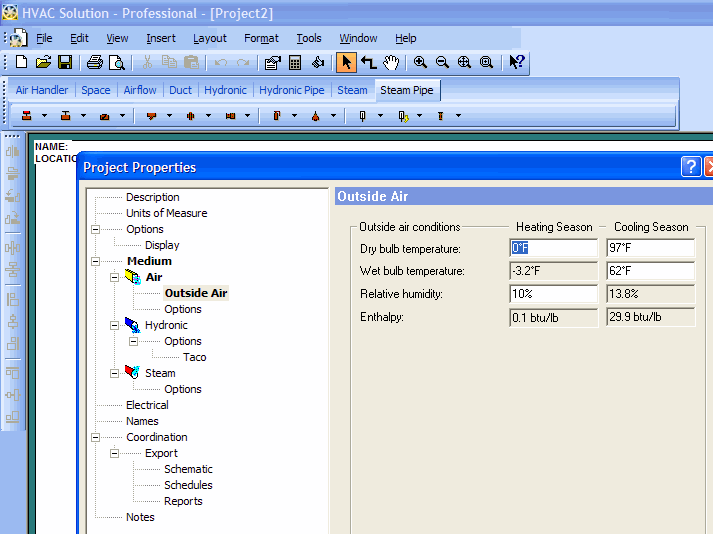Image resolution: width=713 pixels, height=534 pixels.
Task: Collapse the Options tree node under Units of Measure
Action: 95,229
